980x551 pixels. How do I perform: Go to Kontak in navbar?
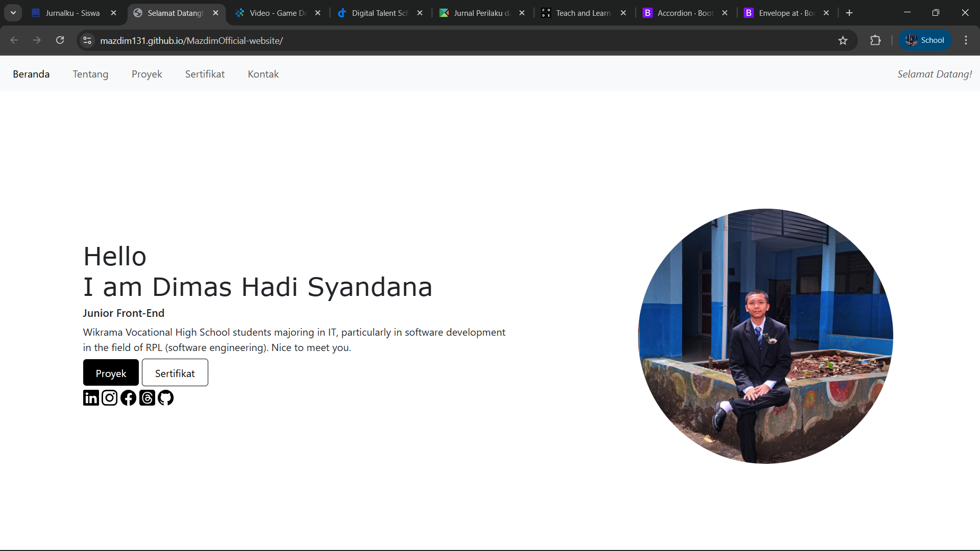pos(263,74)
